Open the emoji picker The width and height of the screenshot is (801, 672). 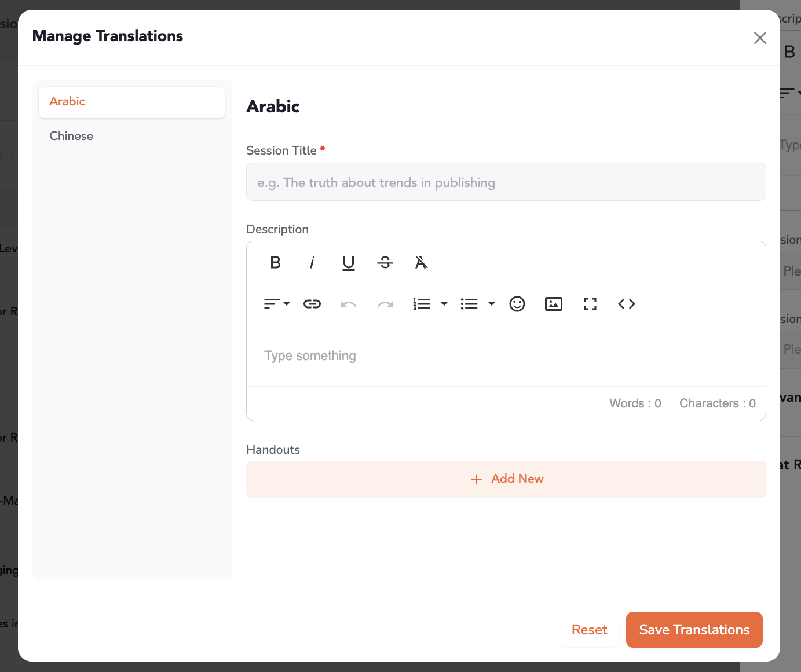(x=517, y=304)
